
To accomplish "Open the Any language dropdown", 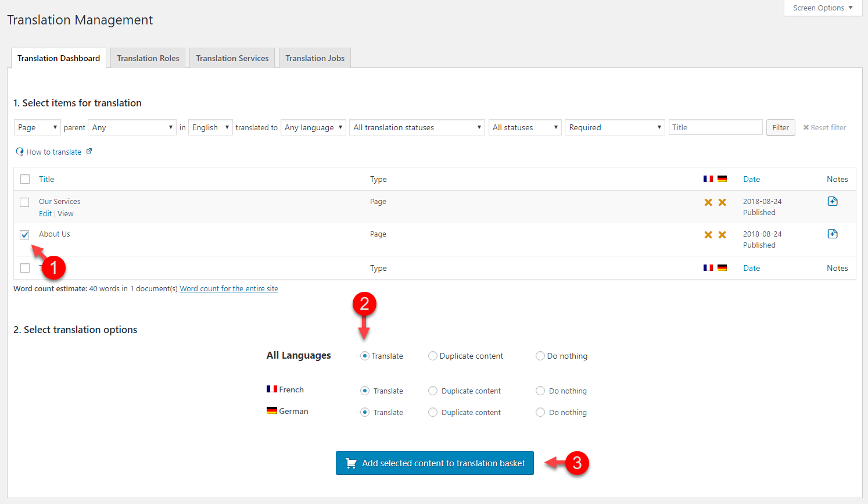I will point(313,127).
